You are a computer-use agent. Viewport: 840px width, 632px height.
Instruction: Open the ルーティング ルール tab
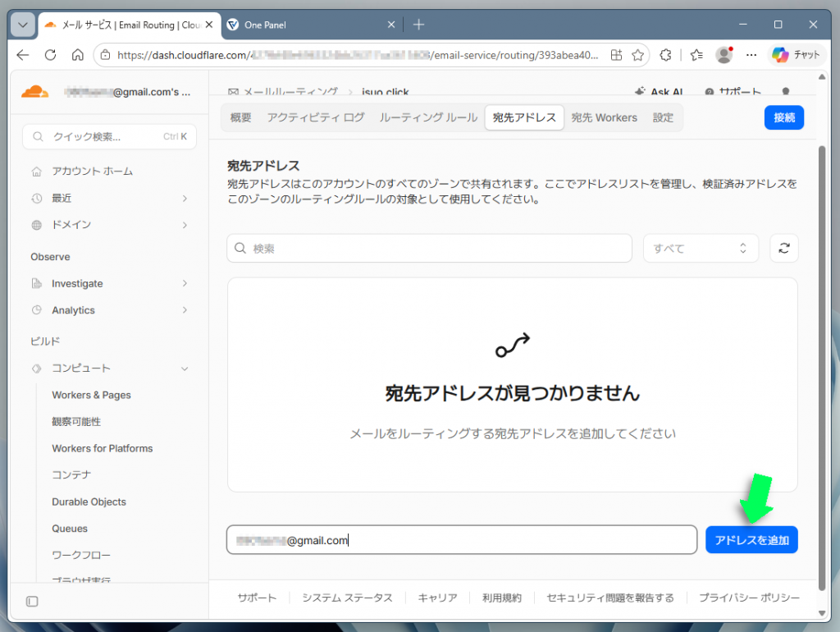point(428,117)
